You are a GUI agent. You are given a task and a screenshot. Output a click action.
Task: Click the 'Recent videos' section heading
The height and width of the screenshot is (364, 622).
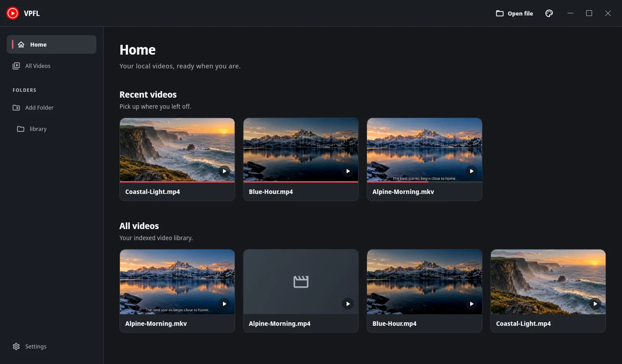(x=148, y=95)
